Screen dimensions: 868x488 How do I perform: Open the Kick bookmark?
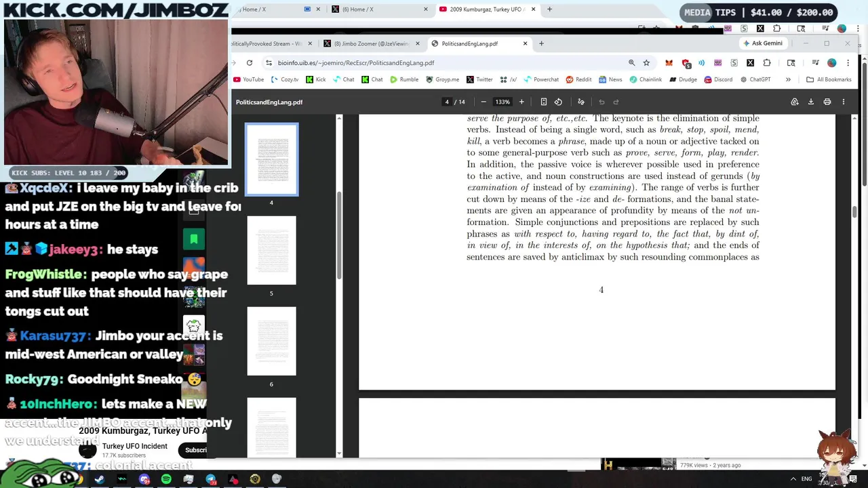pos(315,80)
